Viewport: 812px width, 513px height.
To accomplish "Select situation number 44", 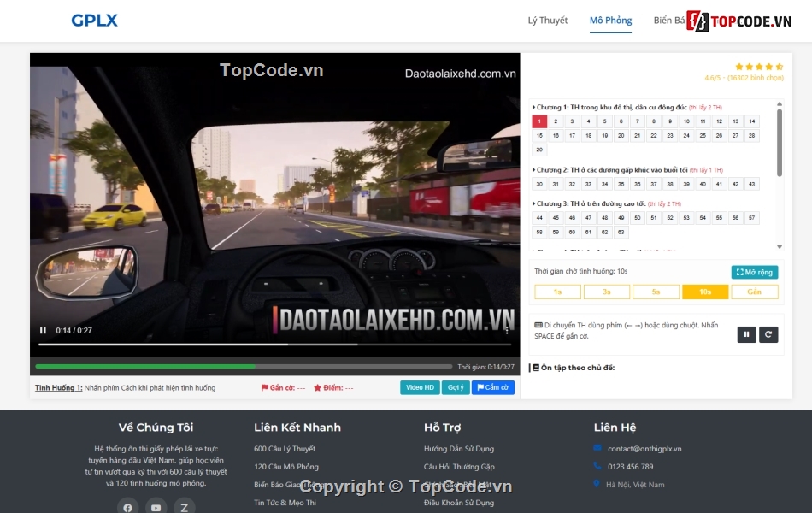I will (x=539, y=218).
